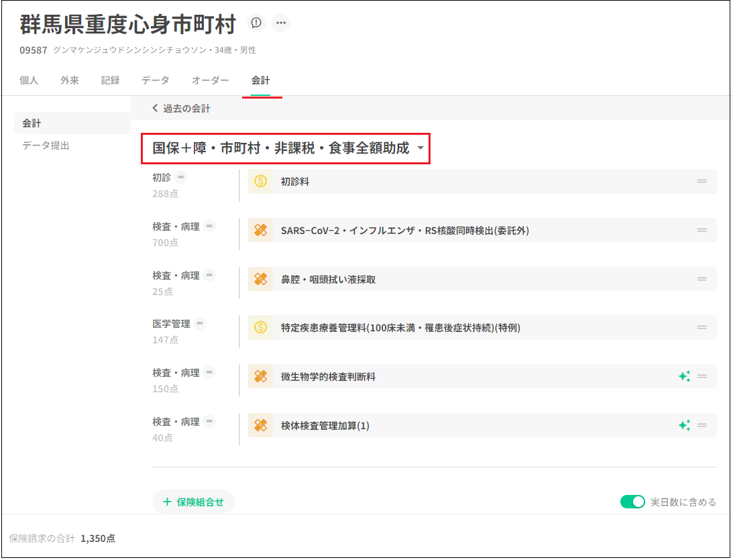Click sparkle icon on 検体検査管理加算(1) row
The height and width of the screenshot is (560, 733).
point(684,426)
